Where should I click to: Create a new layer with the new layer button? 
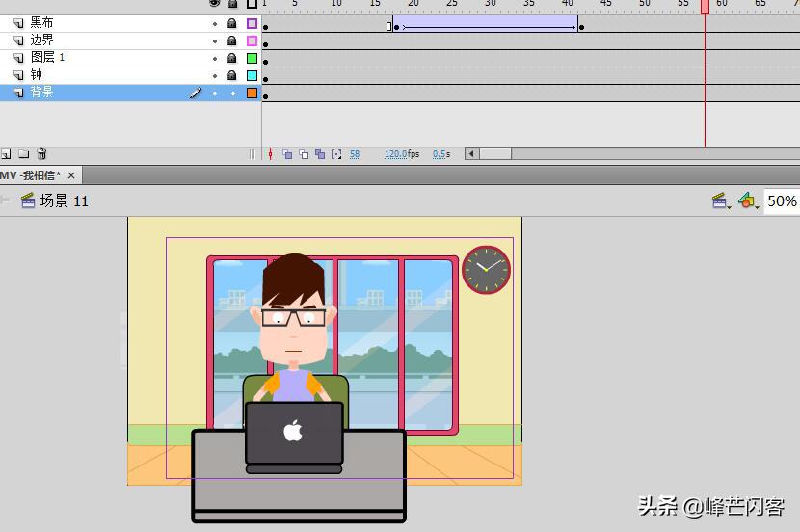[6, 154]
